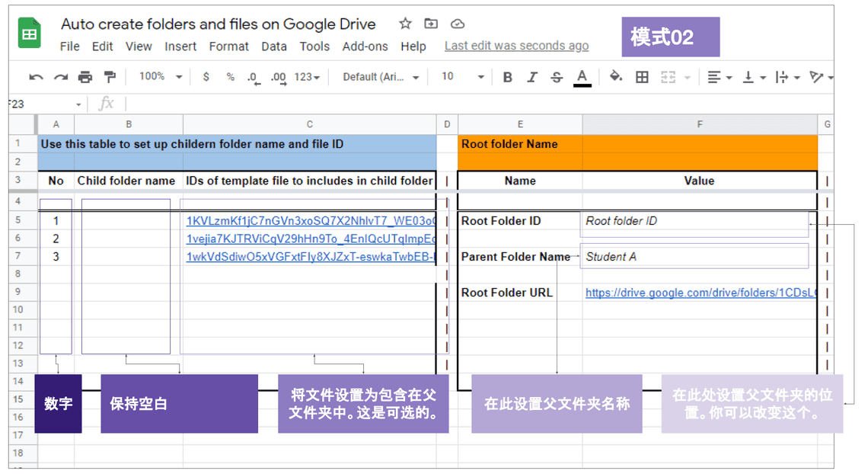The width and height of the screenshot is (868, 474).
Task: Open 'Last edit was seconds ago' link
Action: 516,46
